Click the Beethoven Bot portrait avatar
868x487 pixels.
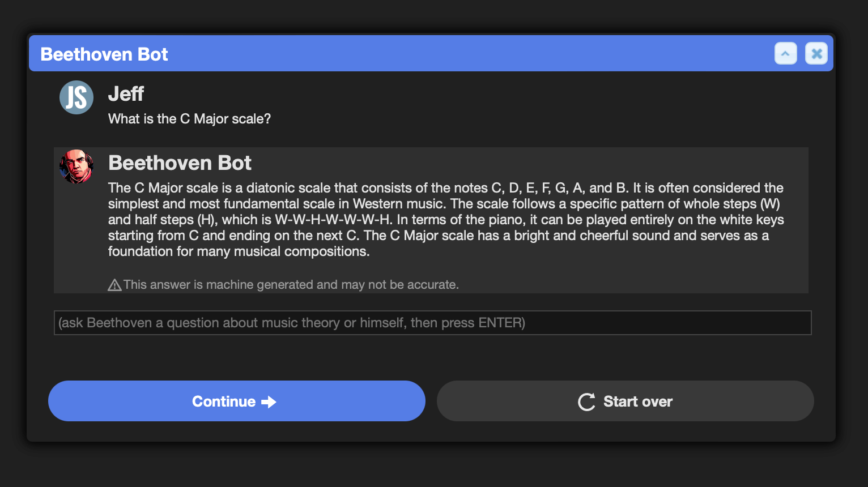[76, 166]
